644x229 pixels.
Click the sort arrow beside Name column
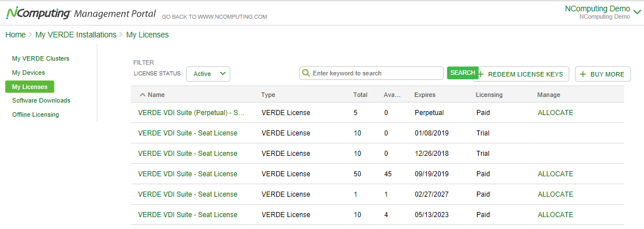(143, 95)
